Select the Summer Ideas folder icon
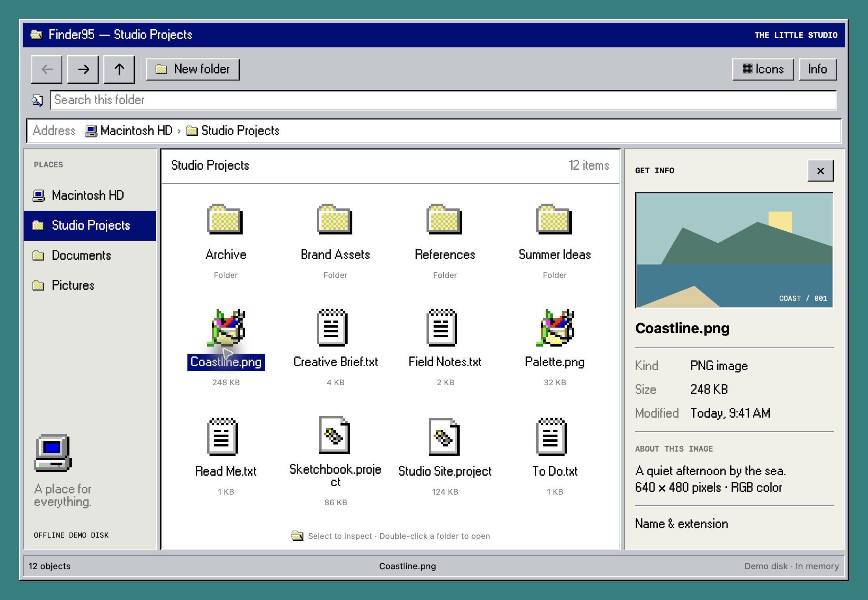Screen dimensions: 868x600 point(554,219)
